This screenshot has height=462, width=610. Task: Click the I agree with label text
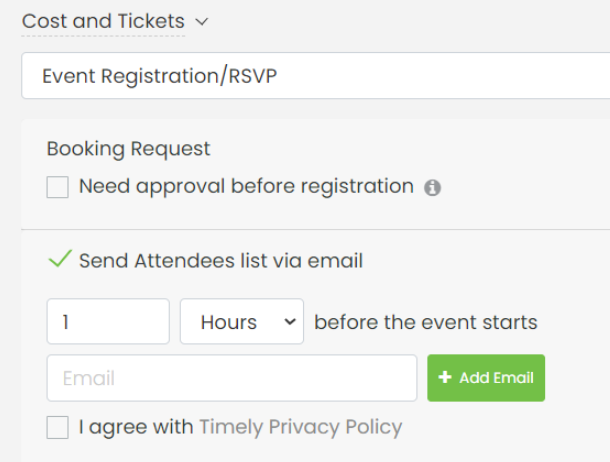pyautogui.click(x=136, y=427)
